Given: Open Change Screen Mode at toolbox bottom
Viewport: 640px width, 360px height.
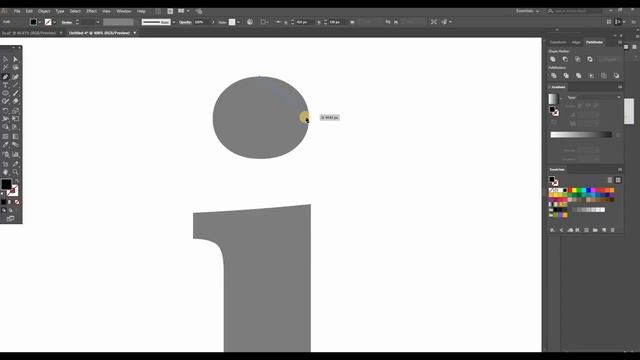Looking at the screenshot, I should click(x=10, y=219).
